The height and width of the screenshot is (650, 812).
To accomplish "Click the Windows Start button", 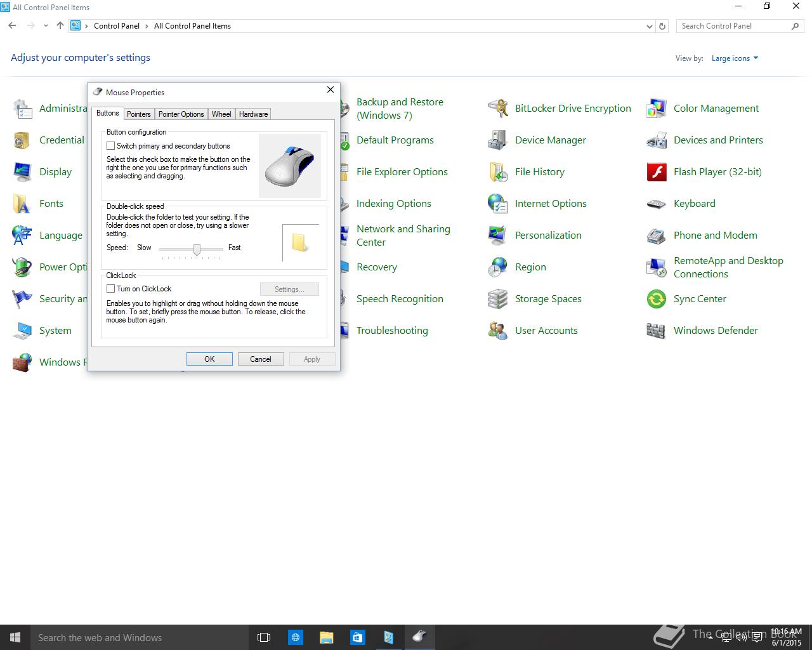I will click(x=15, y=637).
